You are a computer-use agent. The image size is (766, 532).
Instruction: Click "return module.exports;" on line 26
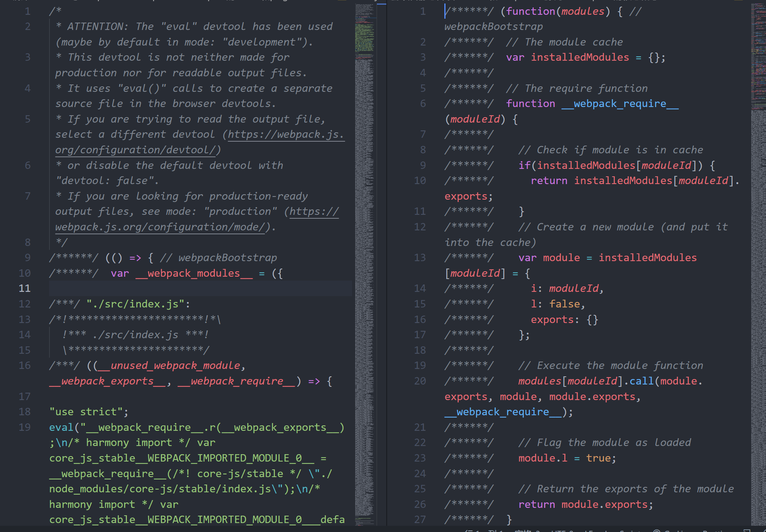coord(586,504)
